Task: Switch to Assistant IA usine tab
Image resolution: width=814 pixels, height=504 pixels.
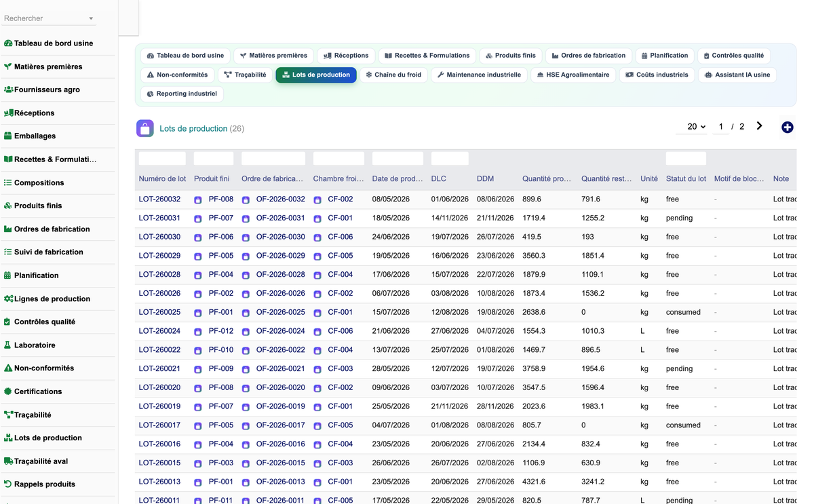Action: pyautogui.click(x=737, y=75)
